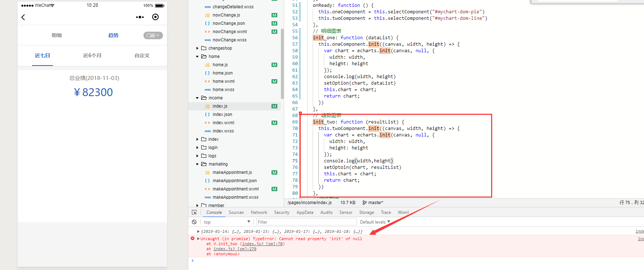644x270 pixels.
Task: Expand the chengeshop folder
Action: coord(197,48)
